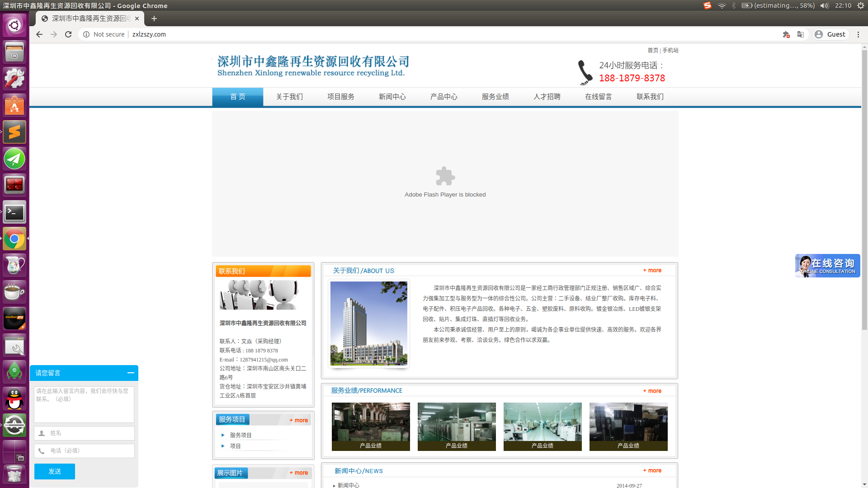This screenshot has height=488, width=868.
Task: Click the blocked Flash plugin puzzle icon
Action: click(445, 176)
